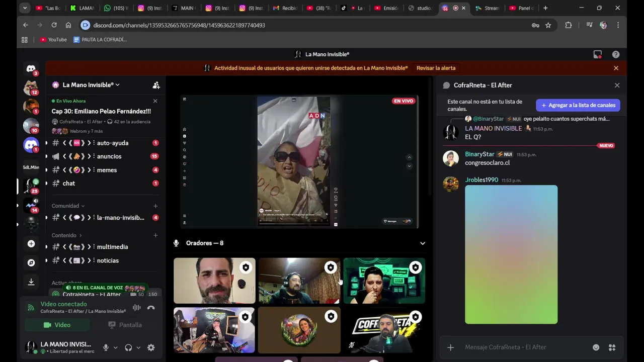Open Chrome extensions puzzle icon
This screenshot has width=644, height=362.
[x=568, y=25]
